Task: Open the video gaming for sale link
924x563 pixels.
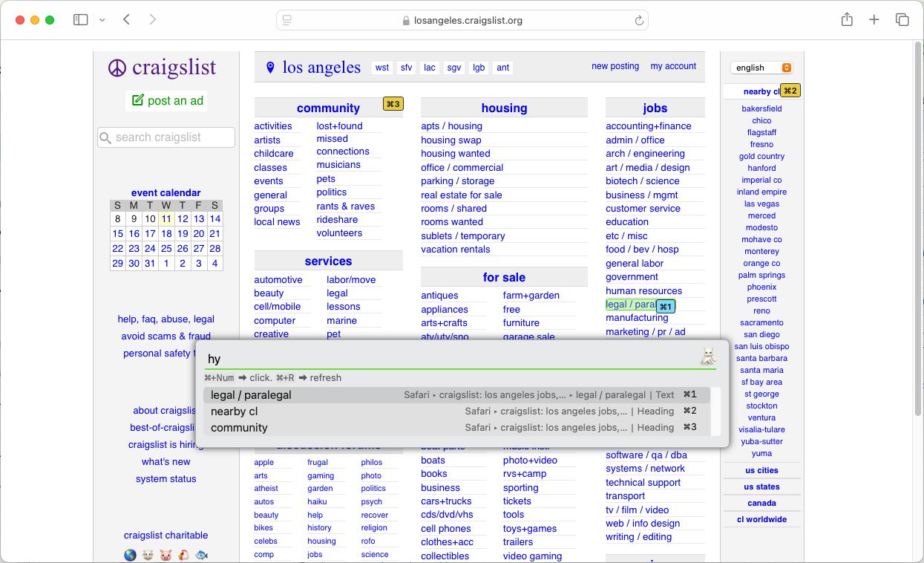Action: click(x=533, y=556)
